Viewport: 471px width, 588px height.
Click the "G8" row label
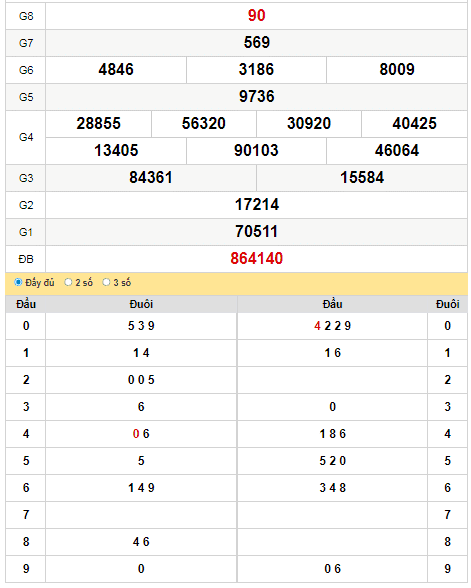tap(26, 16)
